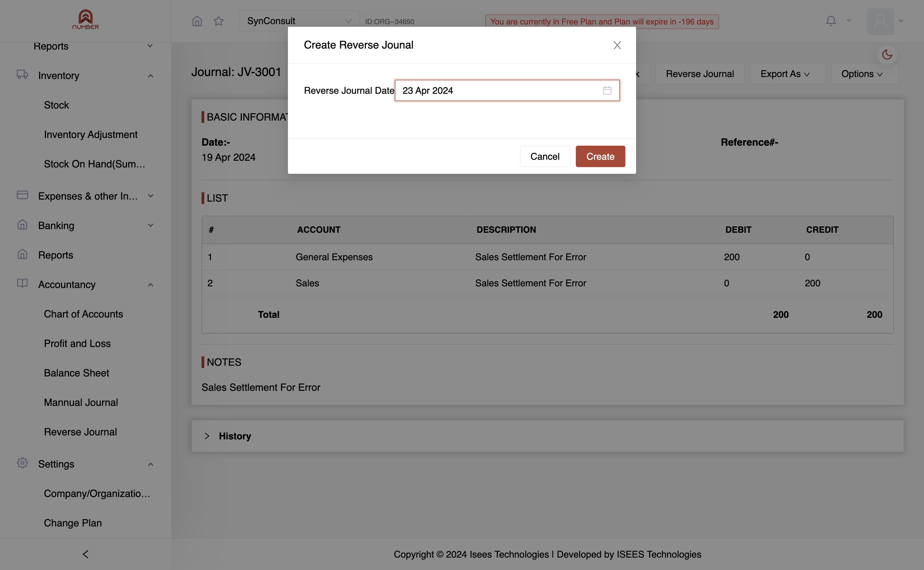This screenshot has height=570, width=924.
Task: Open Inventory Adjustment in the sidebar
Action: 91,135
